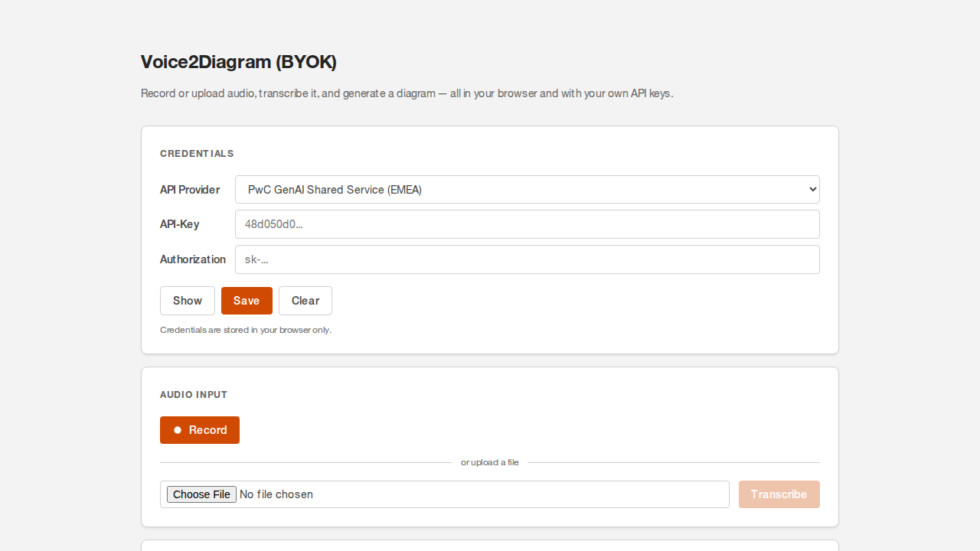Click the Transcribe button
This screenshot has height=551, width=980.
pos(779,494)
